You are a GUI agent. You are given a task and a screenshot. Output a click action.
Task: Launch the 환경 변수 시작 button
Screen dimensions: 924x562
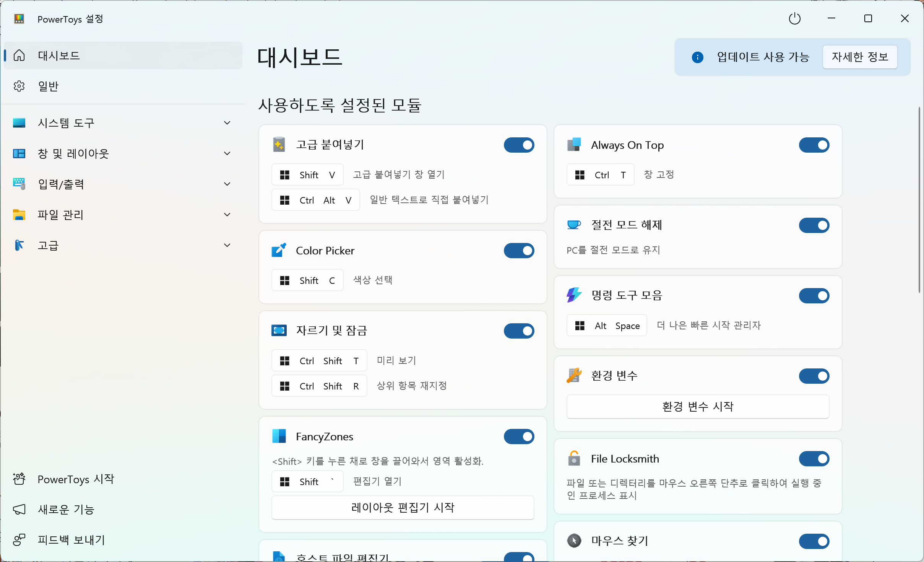(698, 407)
